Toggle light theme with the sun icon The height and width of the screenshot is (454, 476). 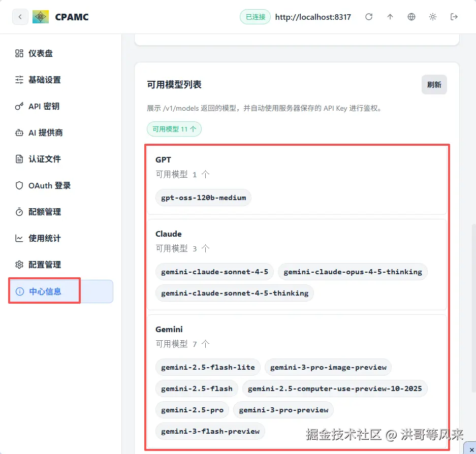pos(432,16)
